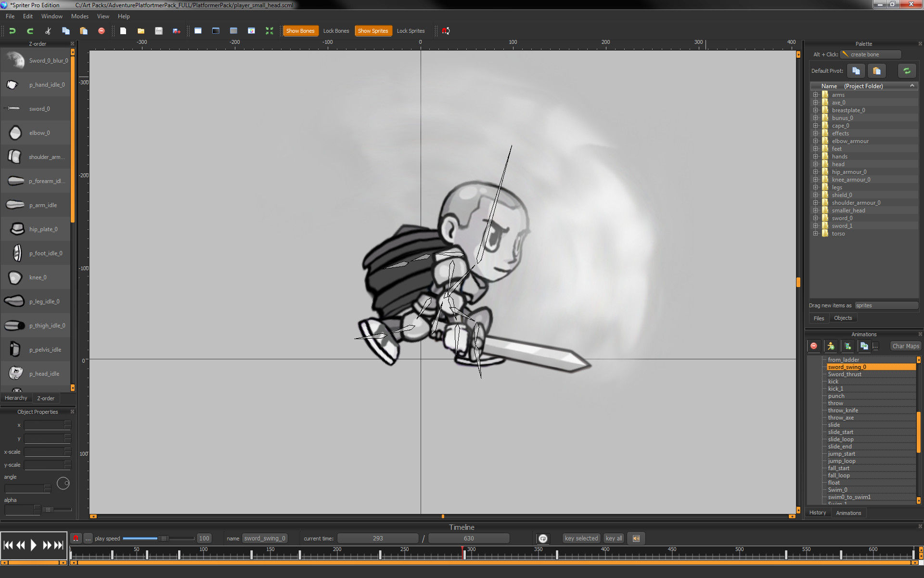Open the Modes menu

(x=79, y=16)
